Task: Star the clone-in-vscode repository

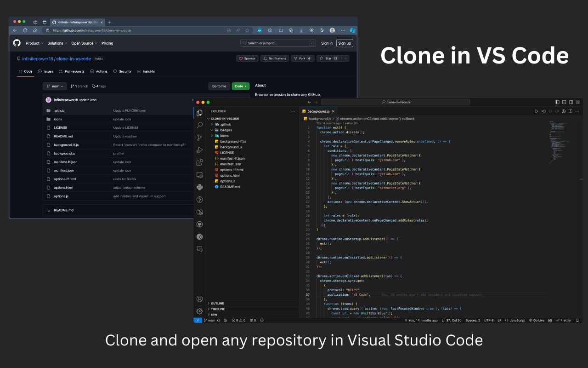Action: 328,58
